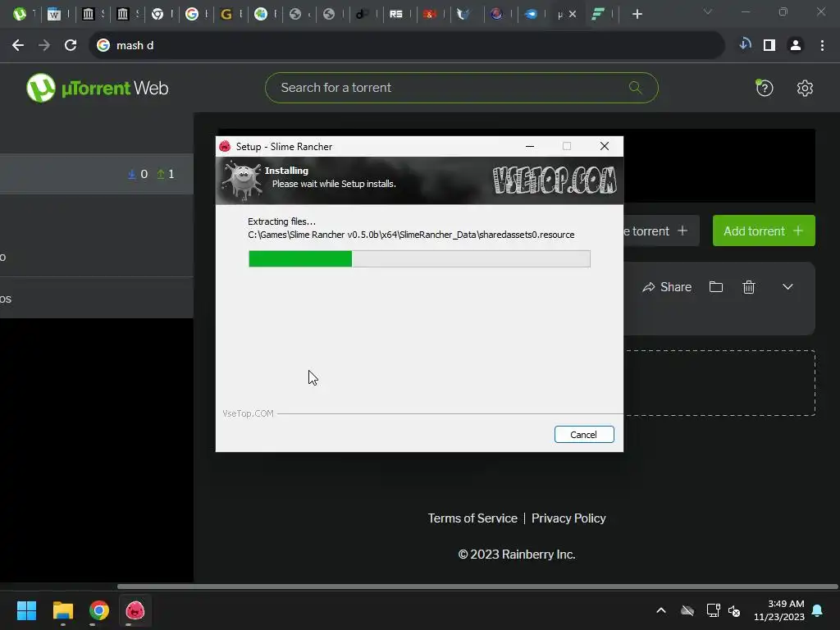This screenshot has height=630, width=840.
Task: Expand torrent details chevron
Action: coord(787,287)
